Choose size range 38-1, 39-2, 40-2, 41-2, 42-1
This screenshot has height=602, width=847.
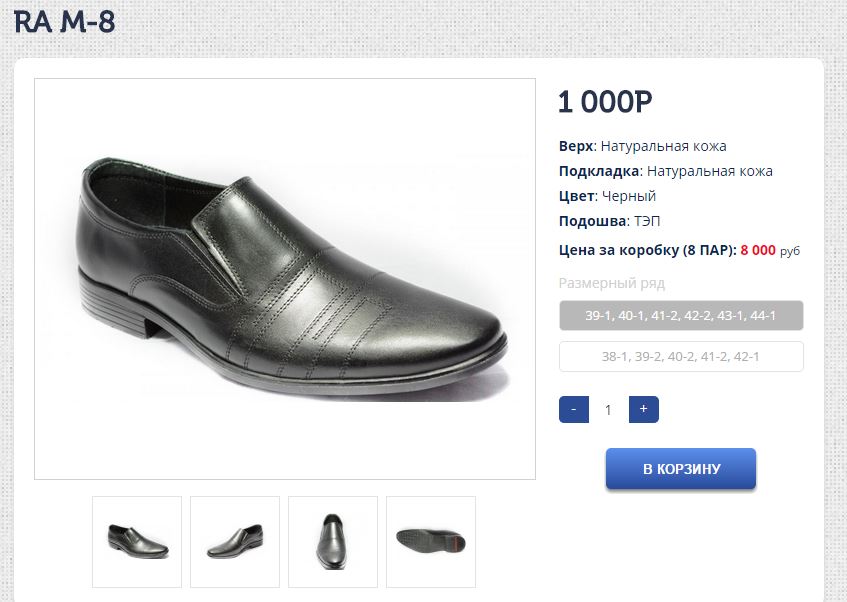point(681,357)
